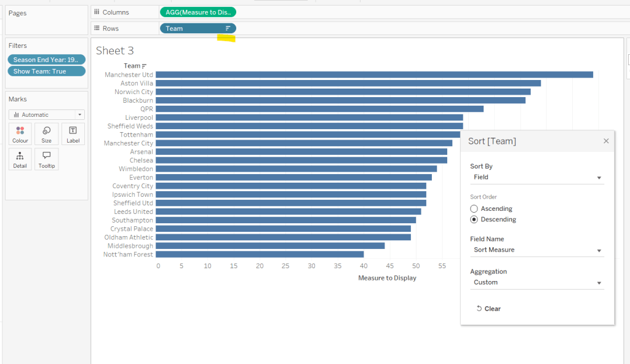630x364 pixels.
Task: Select Descending sort order
Action: pos(474,220)
